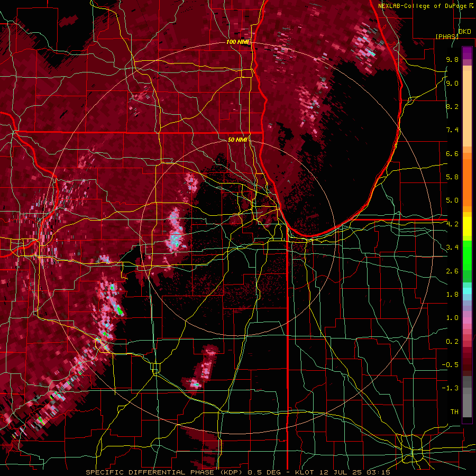Click the 9.8 legend value
Image resolution: width=476 pixels, height=476 pixels.
point(452,60)
